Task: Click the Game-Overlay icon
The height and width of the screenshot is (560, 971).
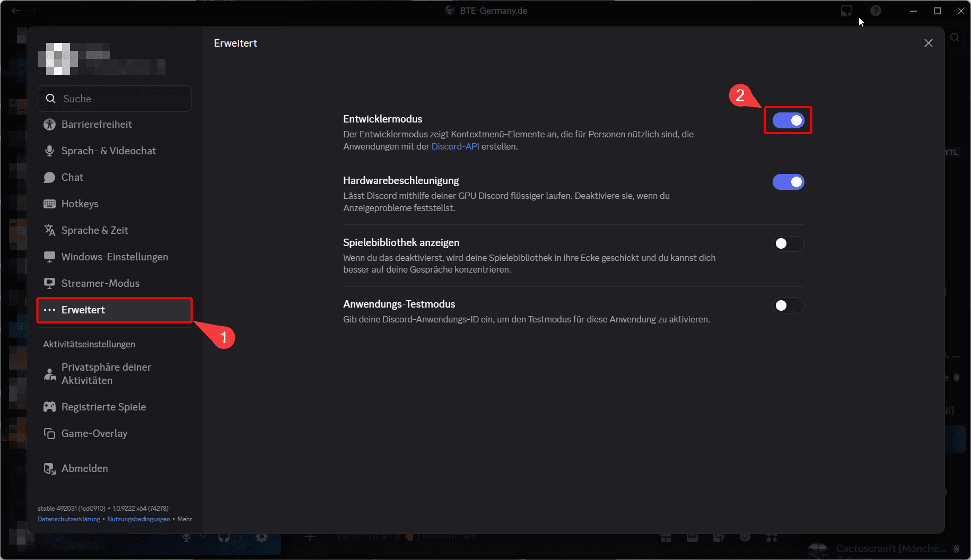Action: tap(49, 433)
